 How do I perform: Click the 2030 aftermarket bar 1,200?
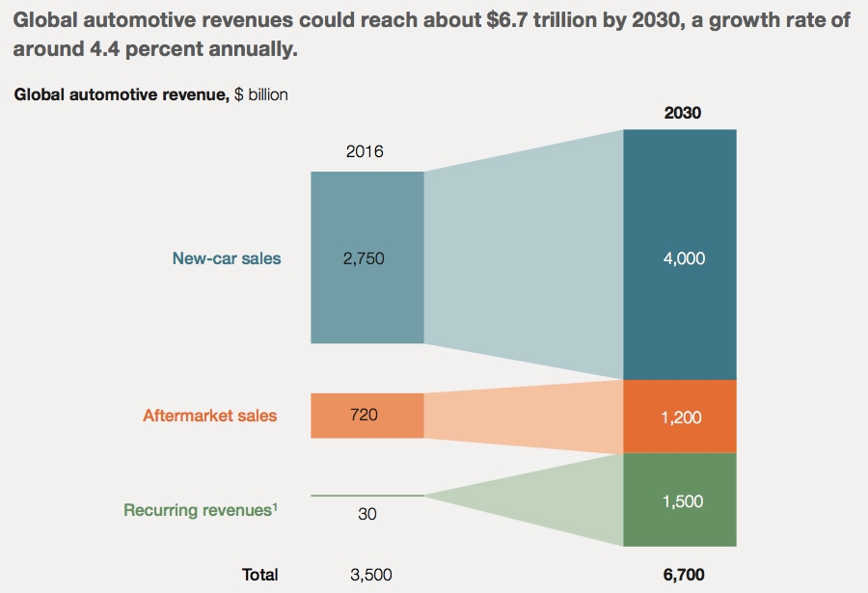pyautogui.click(x=680, y=417)
